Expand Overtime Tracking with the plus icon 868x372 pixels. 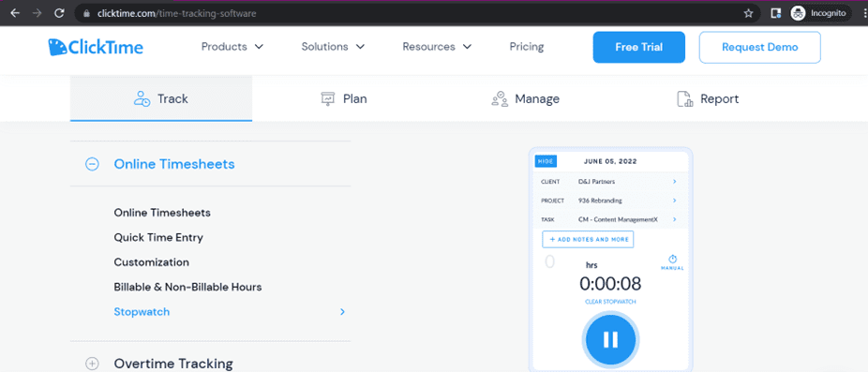tap(92, 364)
